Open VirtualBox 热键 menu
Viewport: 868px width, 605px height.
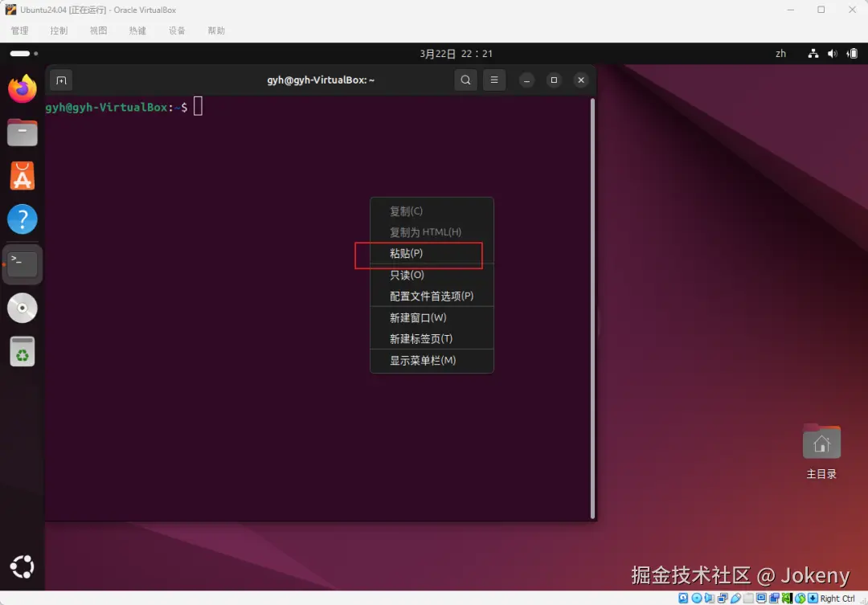(137, 31)
